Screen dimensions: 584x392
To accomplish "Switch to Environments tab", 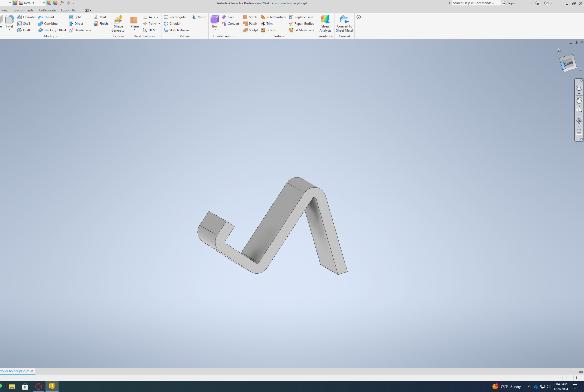I will (x=24, y=10).
